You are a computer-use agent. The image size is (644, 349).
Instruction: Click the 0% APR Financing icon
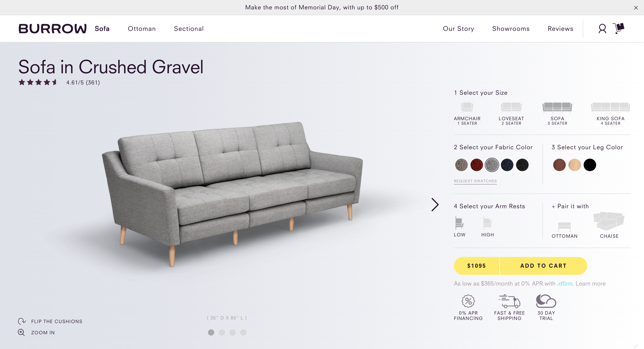coord(468,301)
